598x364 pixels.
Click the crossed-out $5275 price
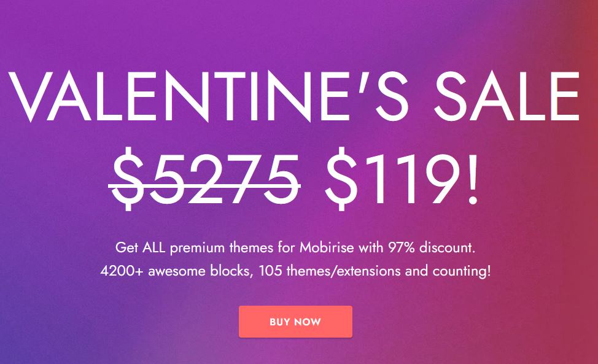point(204,177)
